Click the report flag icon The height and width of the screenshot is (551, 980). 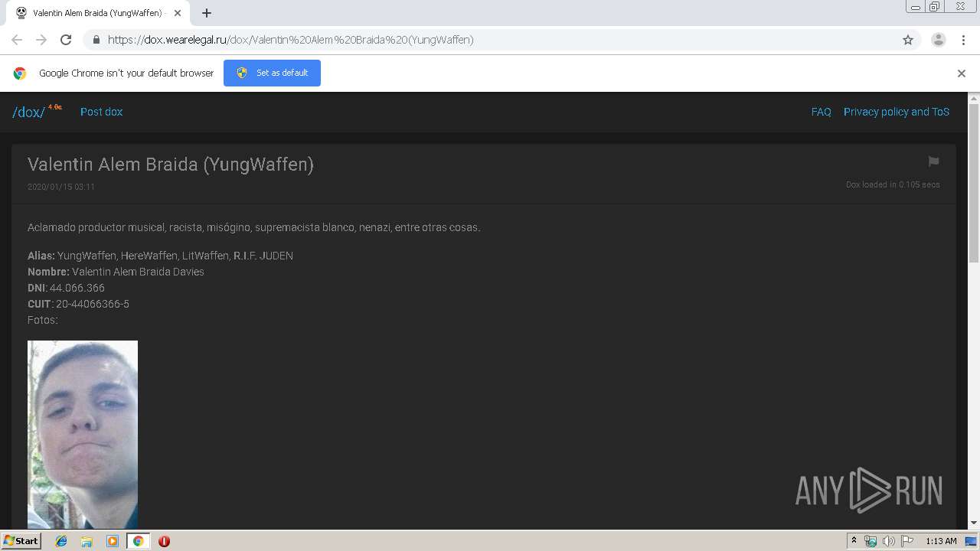click(933, 161)
